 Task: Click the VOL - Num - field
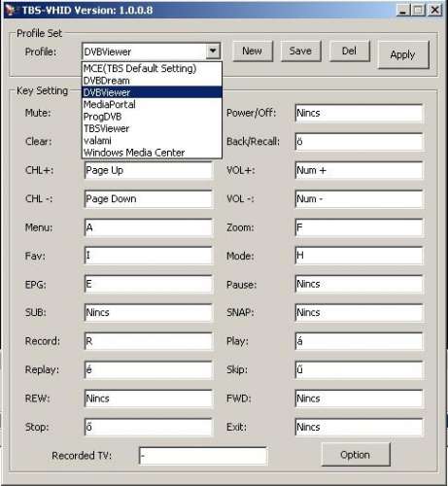coord(359,199)
